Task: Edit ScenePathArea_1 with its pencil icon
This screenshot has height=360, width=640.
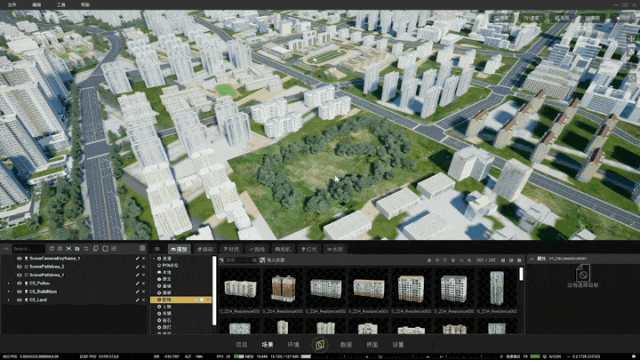Action: (138, 275)
